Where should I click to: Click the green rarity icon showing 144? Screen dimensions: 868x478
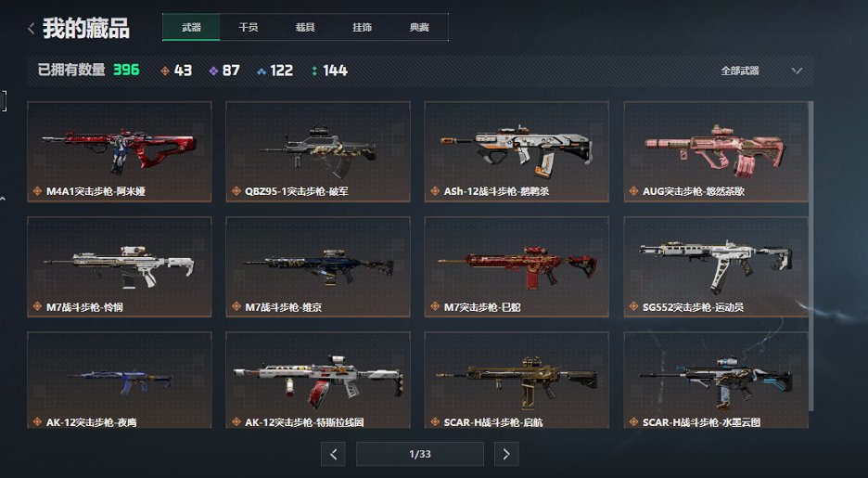click(313, 71)
